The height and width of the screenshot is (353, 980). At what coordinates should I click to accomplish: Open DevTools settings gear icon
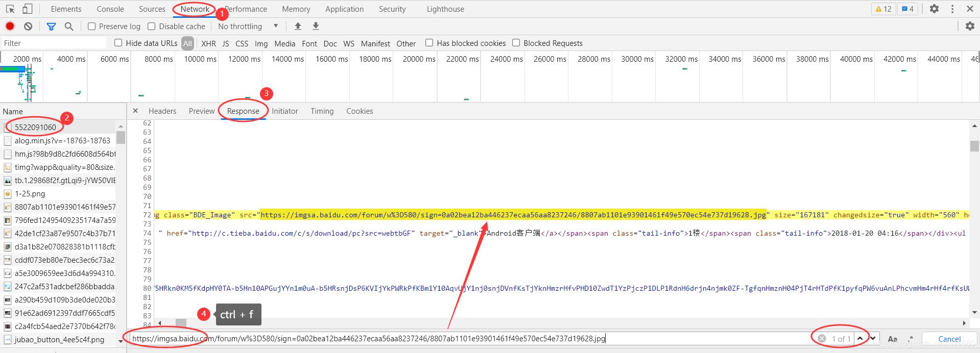click(x=934, y=9)
